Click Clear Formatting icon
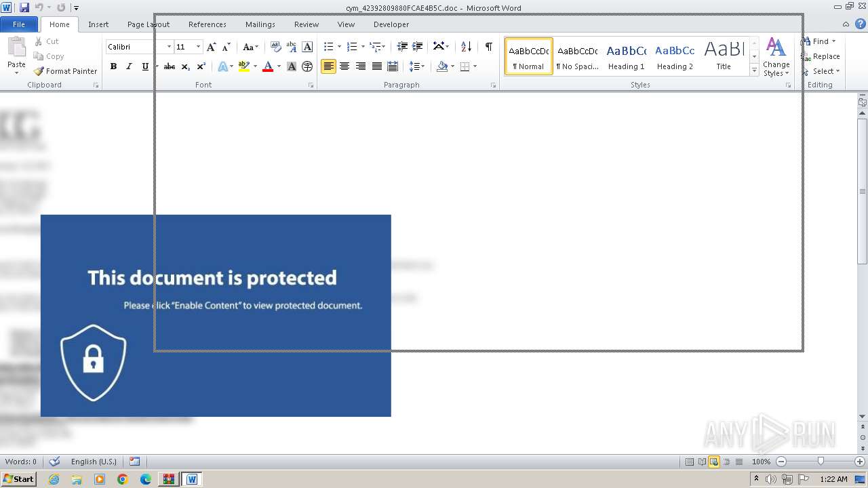This screenshot has width=868, height=488. coord(275,47)
